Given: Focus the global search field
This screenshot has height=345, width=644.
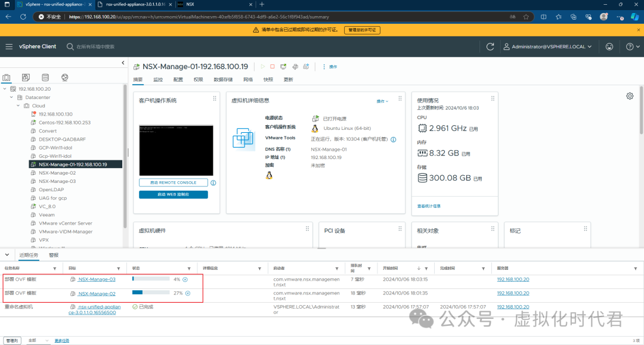Looking at the screenshot, I should 95,46.
